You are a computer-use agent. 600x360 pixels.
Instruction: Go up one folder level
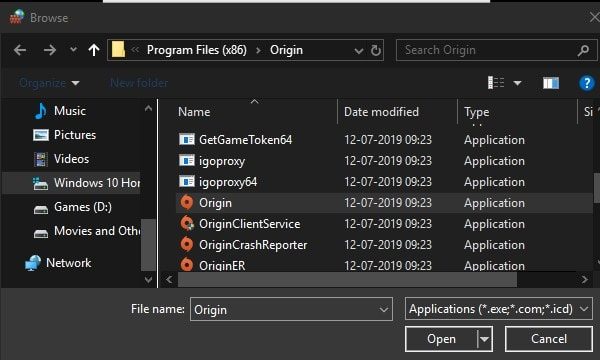(94, 50)
